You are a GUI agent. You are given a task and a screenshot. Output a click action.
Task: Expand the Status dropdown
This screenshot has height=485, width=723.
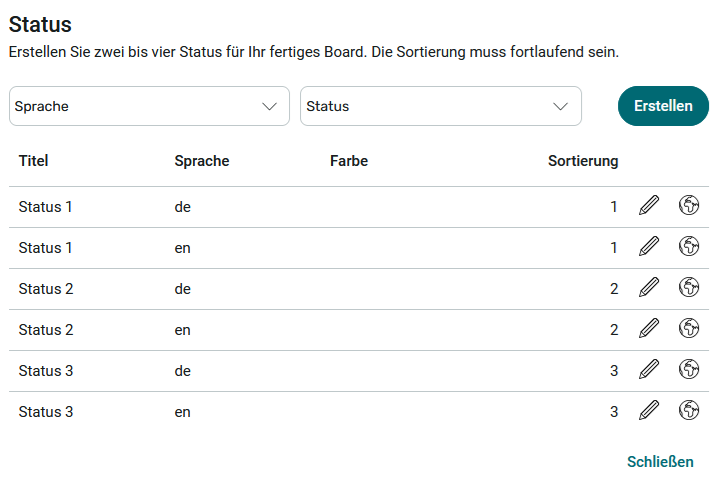[440, 106]
